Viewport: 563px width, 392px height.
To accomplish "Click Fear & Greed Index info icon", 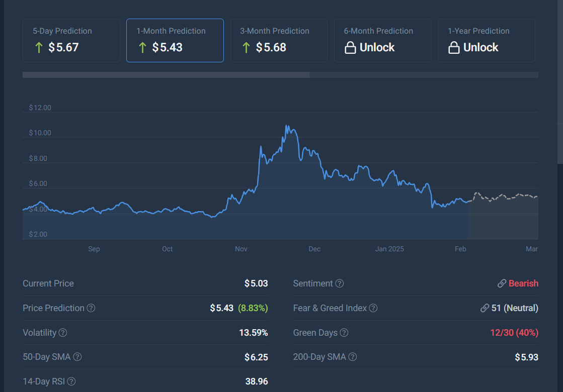I will [x=373, y=308].
